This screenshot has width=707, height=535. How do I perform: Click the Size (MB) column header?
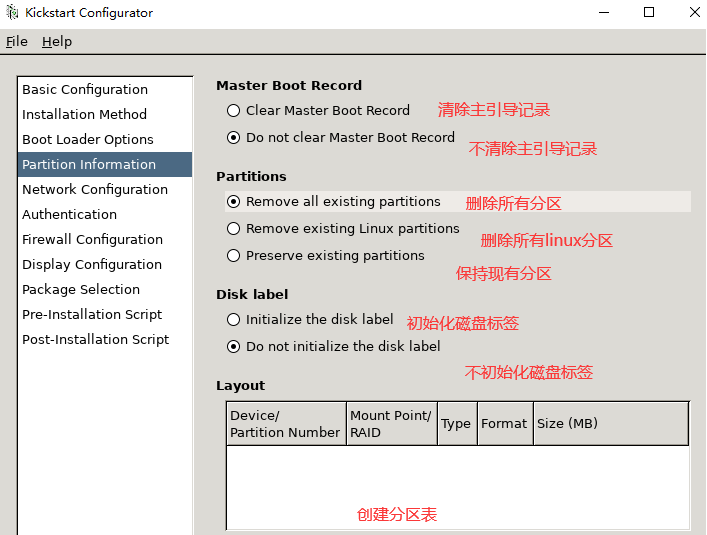[x=611, y=424]
